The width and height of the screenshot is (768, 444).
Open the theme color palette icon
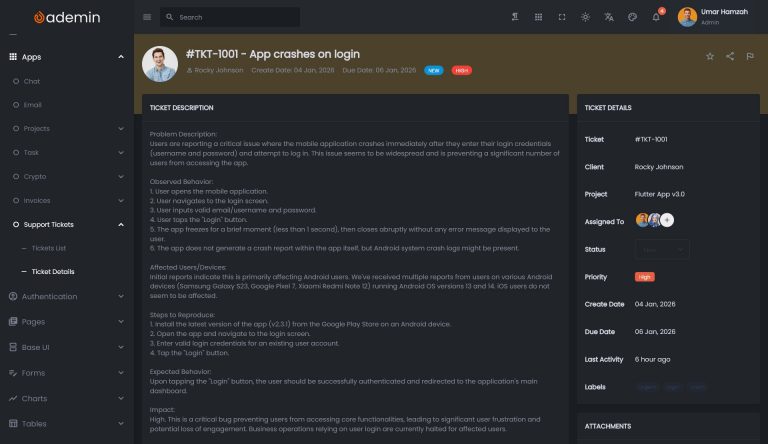click(632, 17)
